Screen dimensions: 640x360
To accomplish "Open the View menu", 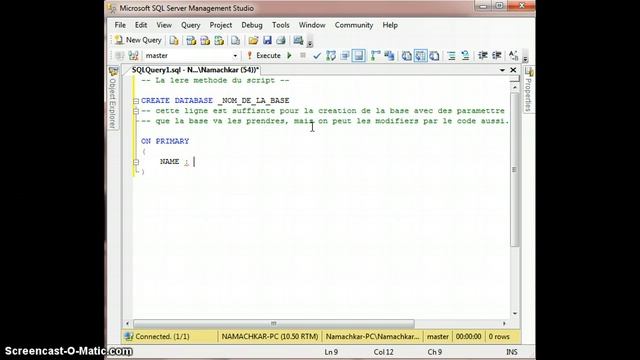I will [164, 25].
